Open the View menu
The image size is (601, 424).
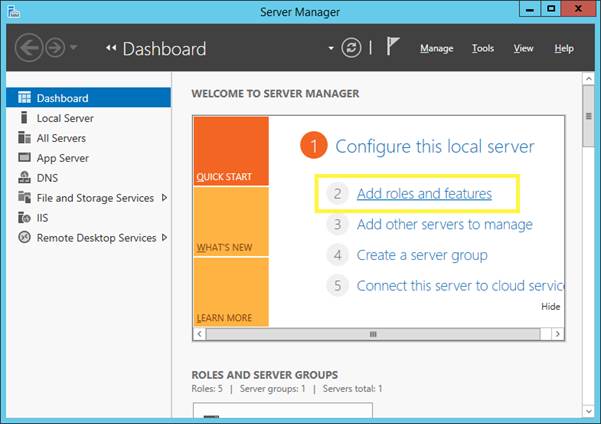click(523, 48)
